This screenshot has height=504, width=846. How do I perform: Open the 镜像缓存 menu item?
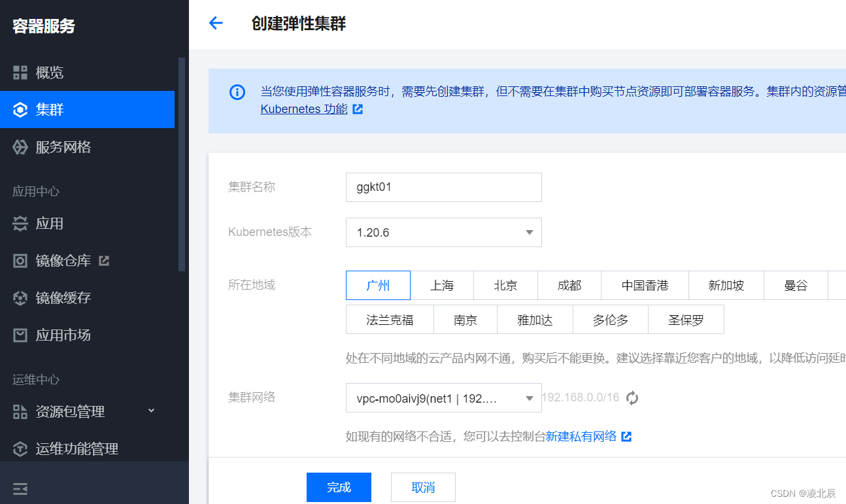coord(87,298)
